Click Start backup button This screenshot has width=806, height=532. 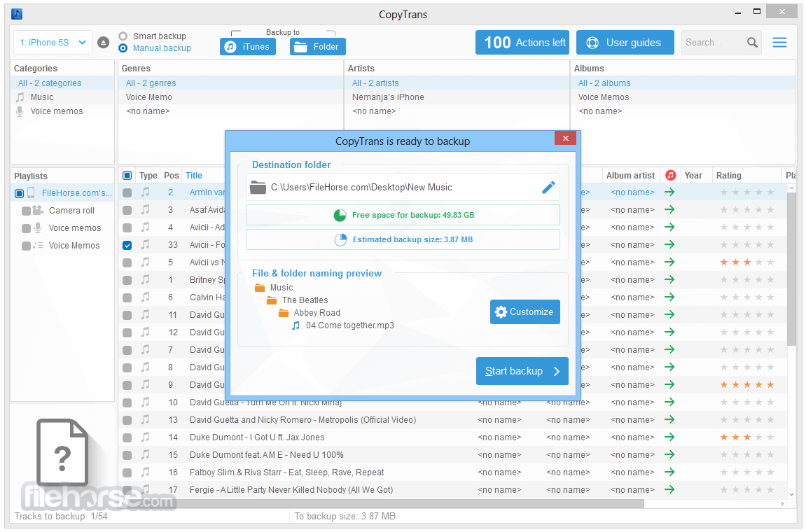(522, 371)
